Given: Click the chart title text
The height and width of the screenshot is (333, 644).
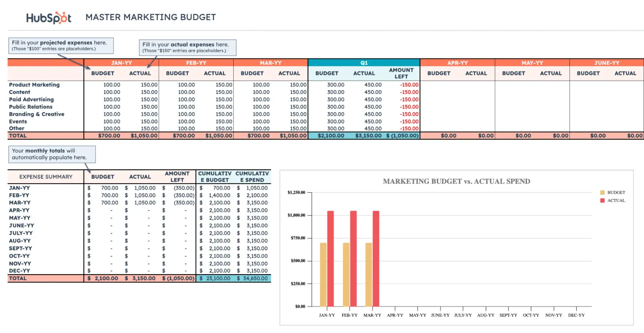Looking at the screenshot, I should [x=456, y=181].
